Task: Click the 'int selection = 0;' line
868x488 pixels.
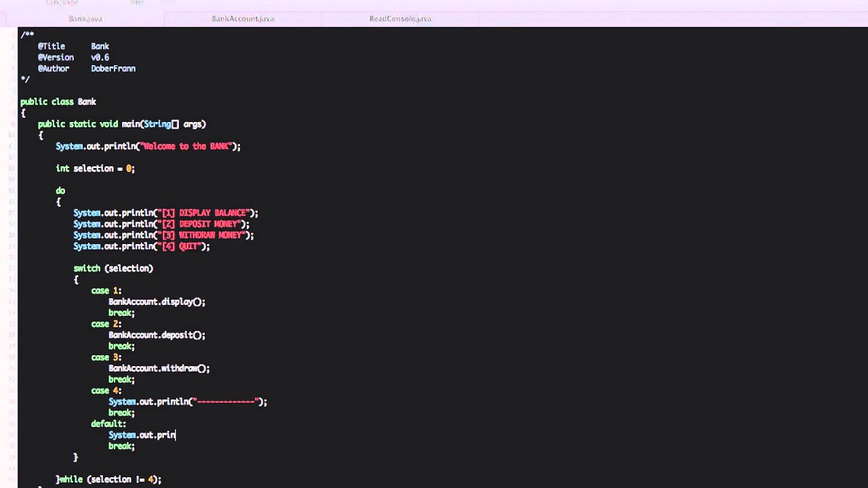Action: pyautogui.click(x=96, y=168)
